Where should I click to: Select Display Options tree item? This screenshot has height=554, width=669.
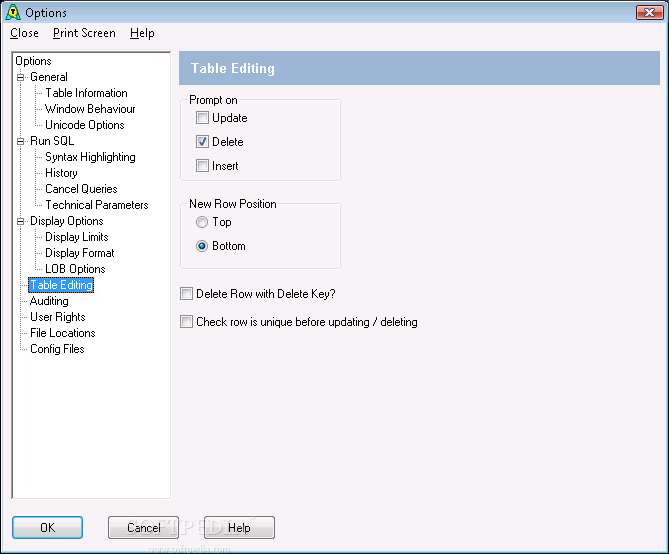coord(67,221)
